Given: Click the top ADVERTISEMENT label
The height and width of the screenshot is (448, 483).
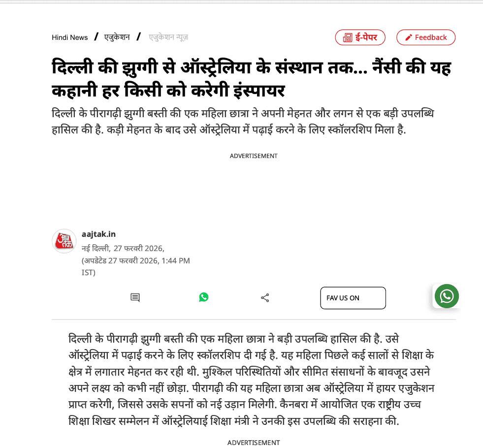Looking at the screenshot, I should pyautogui.click(x=254, y=156).
